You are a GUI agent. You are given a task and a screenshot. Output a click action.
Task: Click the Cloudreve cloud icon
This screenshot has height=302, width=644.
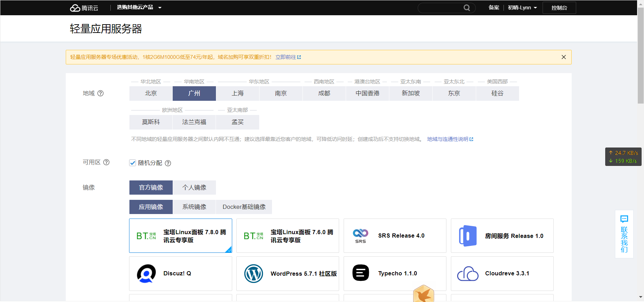click(x=468, y=274)
